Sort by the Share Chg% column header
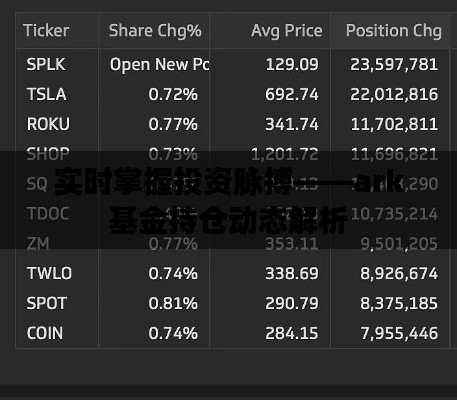Image resolution: width=457 pixels, height=400 pixels. click(x=155, y=31)
